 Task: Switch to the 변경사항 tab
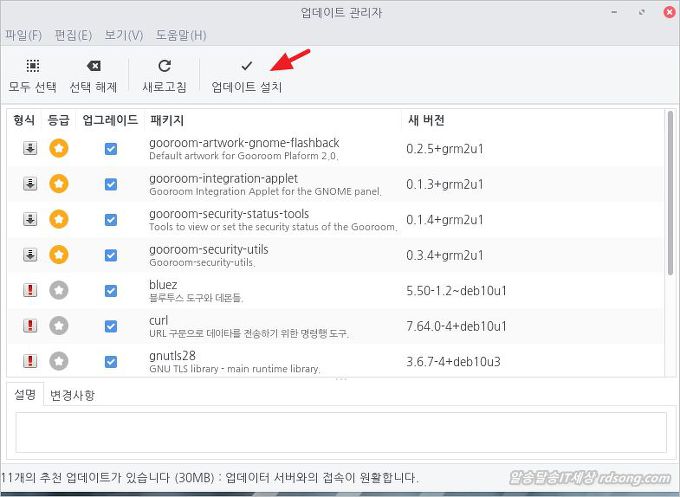click(72, 395)
